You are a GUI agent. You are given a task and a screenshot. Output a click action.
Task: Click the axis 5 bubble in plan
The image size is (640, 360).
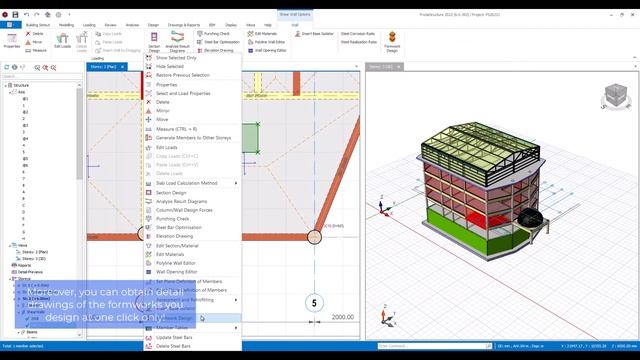pyautogui.click(x=314, y=303)
